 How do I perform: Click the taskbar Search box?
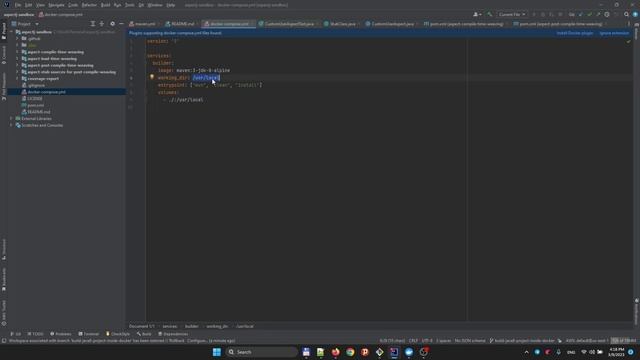click(262, 352)
